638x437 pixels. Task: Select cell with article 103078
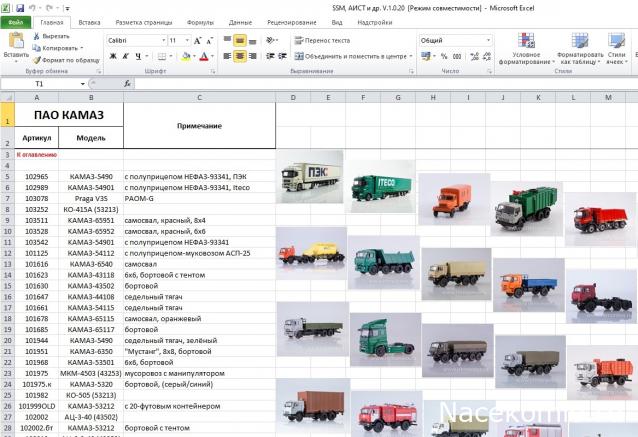point(37,199)
